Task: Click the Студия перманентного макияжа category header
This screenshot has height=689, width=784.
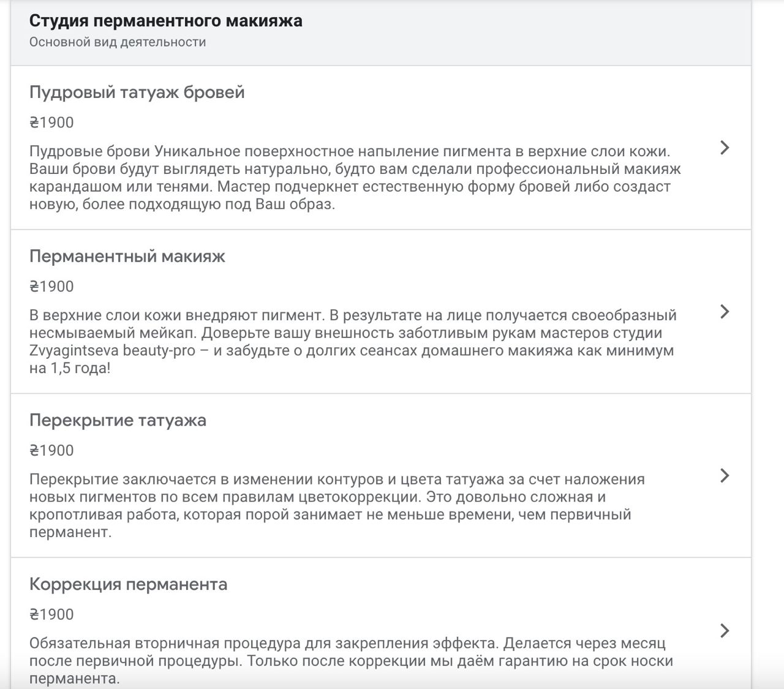Action: coord(166,21)
